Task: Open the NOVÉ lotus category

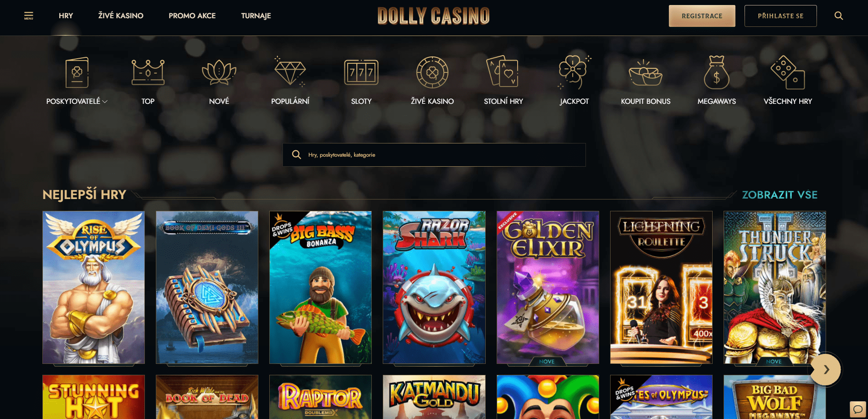Action: pos(219,72)
